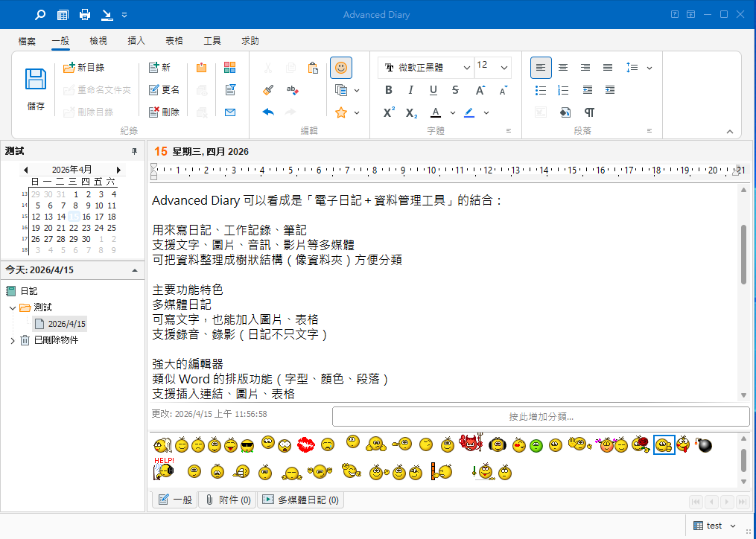Select the format painter brush
This screenshot has height=539, width=756.
268,89
